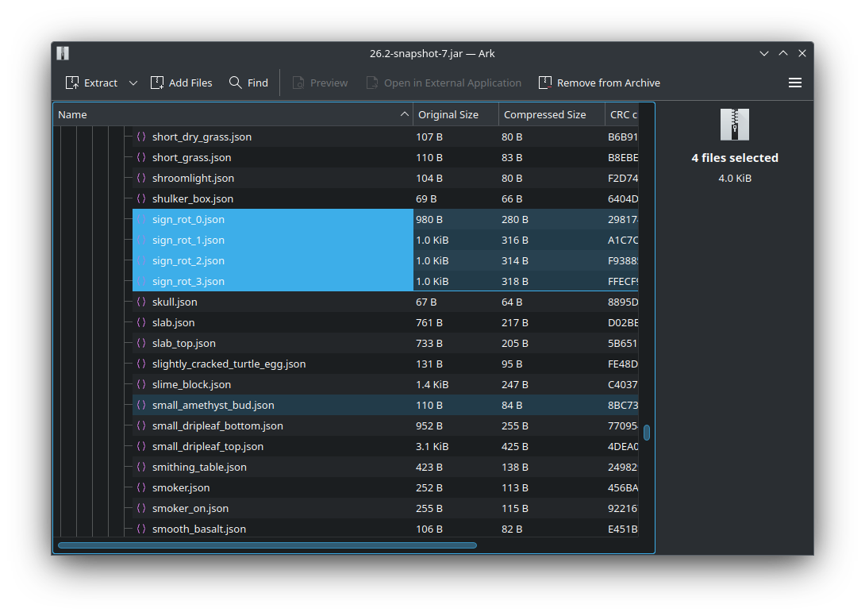Click the 3.1 KiB original size cell
The width and height of the screenshot is (865, 616).
(432, 446)
